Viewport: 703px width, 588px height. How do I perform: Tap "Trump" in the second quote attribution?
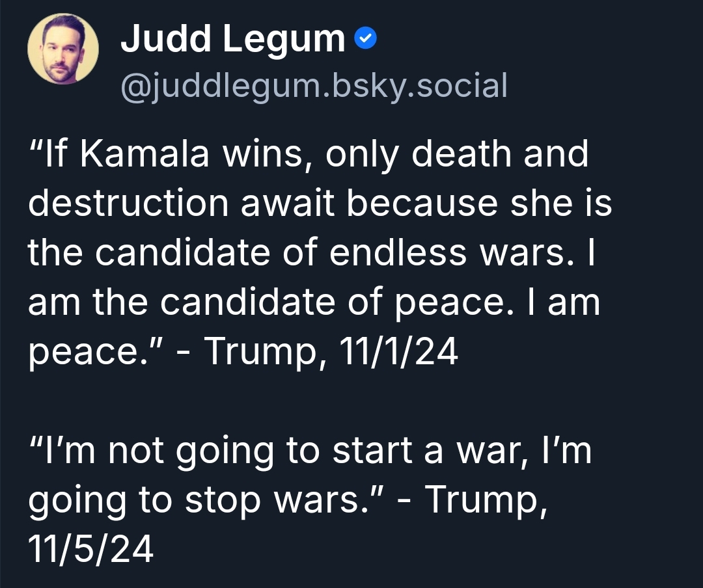tap(484, 500)
